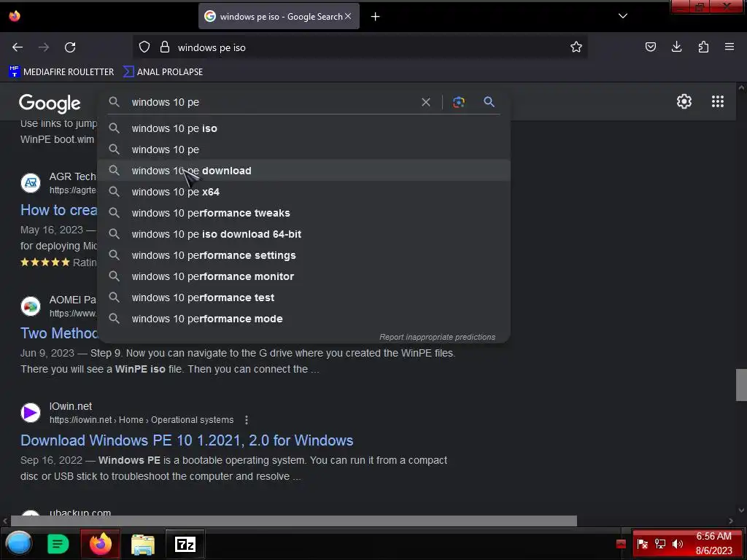Expand the list all tabs chevron
The width and height of the screenshot is (747, 560).
point(623,16)
